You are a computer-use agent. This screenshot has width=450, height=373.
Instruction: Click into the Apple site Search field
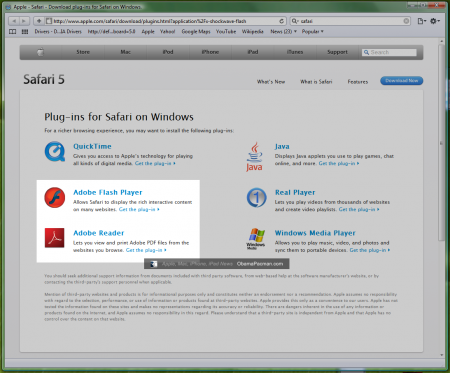389,52
